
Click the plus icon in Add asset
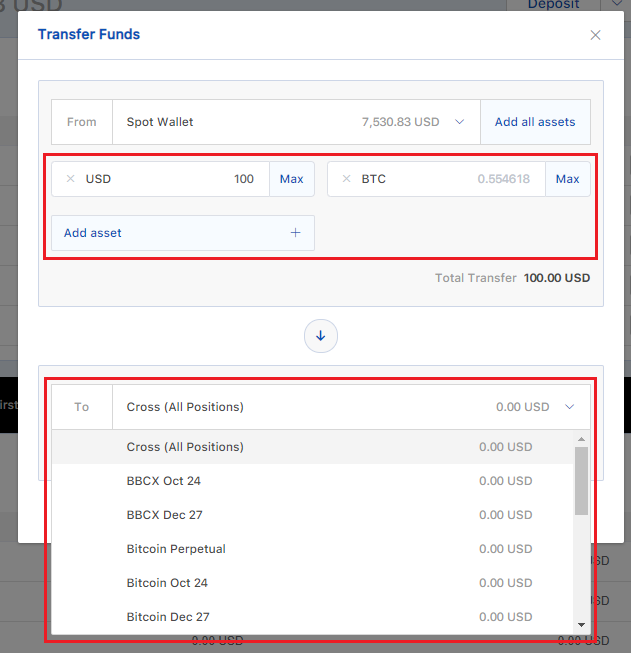[295, 233]
